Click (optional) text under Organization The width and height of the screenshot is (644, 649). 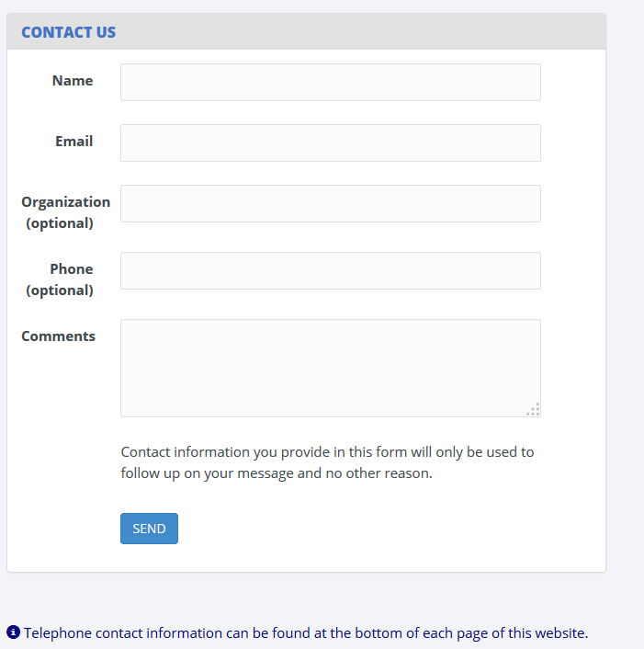click(60, 223)
